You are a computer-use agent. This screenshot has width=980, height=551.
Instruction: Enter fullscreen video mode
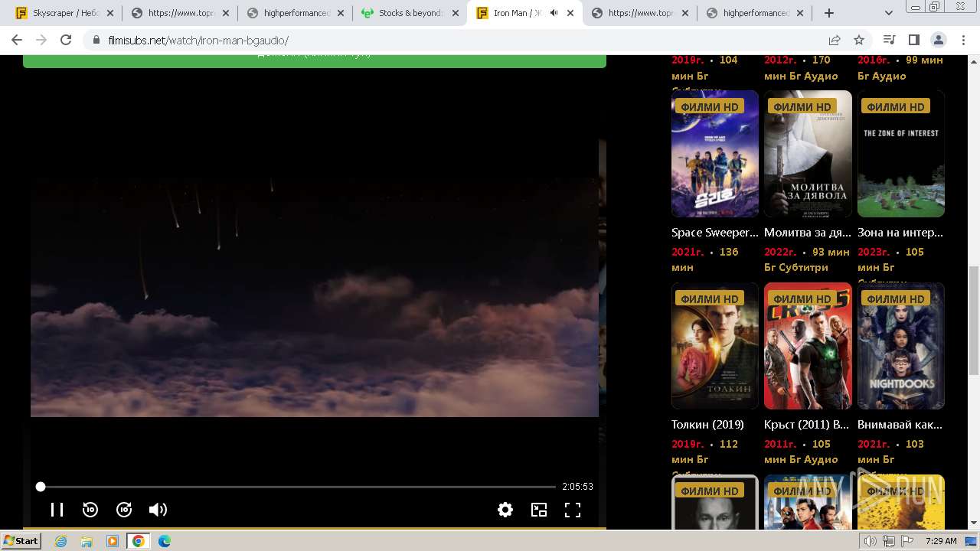point(573,510)
